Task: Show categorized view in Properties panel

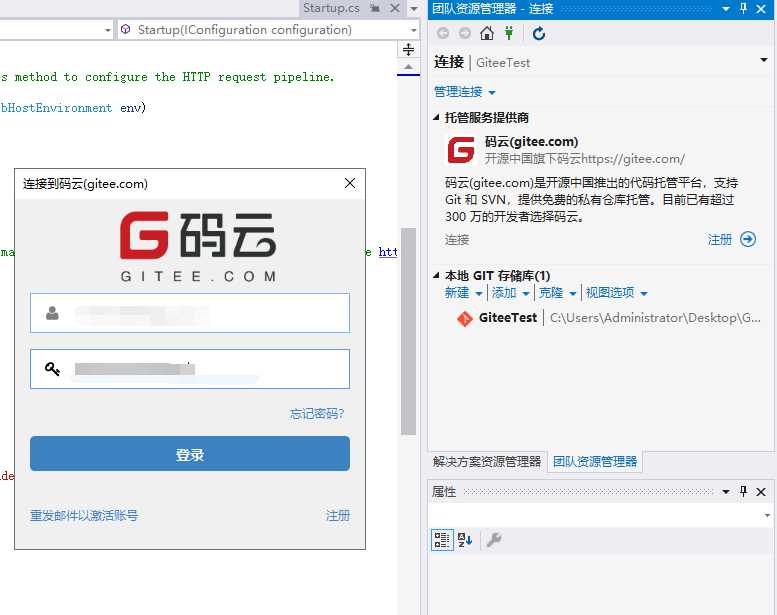Action: click(x=442, y=540)
